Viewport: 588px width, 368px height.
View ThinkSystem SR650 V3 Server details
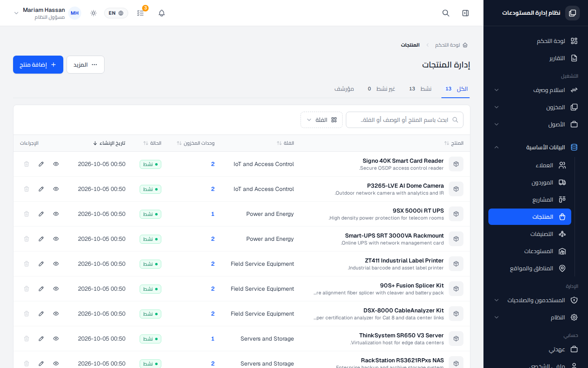pos(56,339)
